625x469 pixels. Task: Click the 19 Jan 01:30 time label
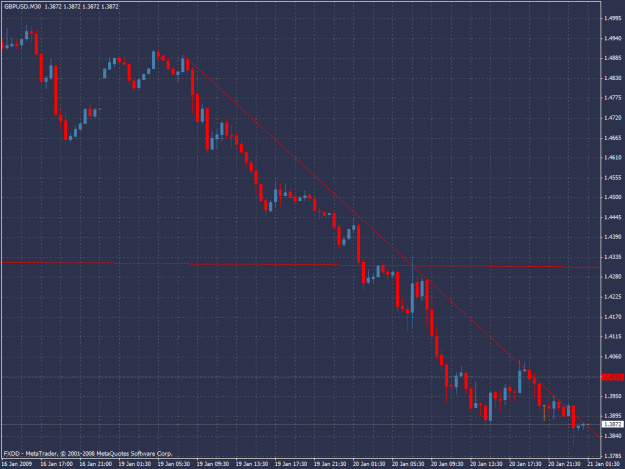(x=135, y=464)
